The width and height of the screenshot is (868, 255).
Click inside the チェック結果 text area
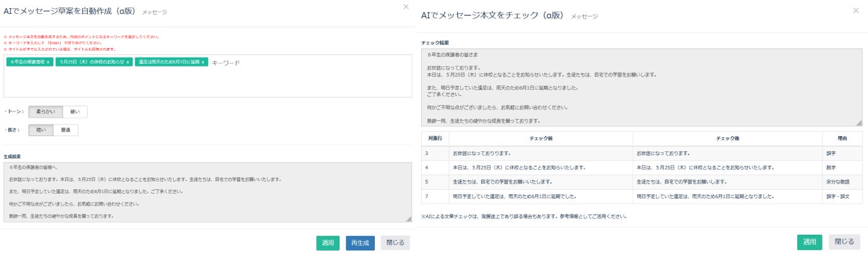tap(641, 87)
